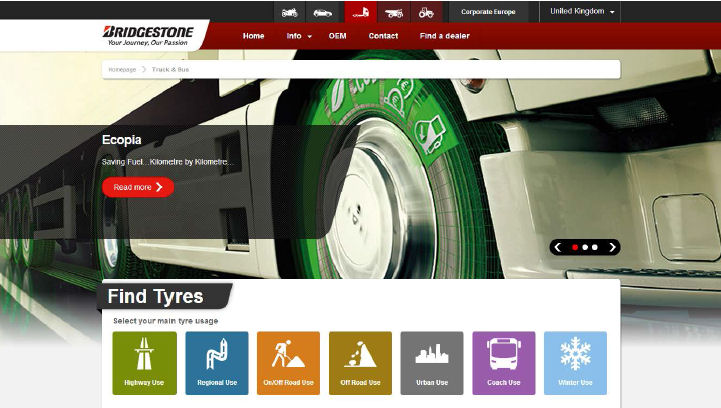Open the Find a dealer menu item
Viewport: 721px width, 408px height.
(x=445, y=36)
